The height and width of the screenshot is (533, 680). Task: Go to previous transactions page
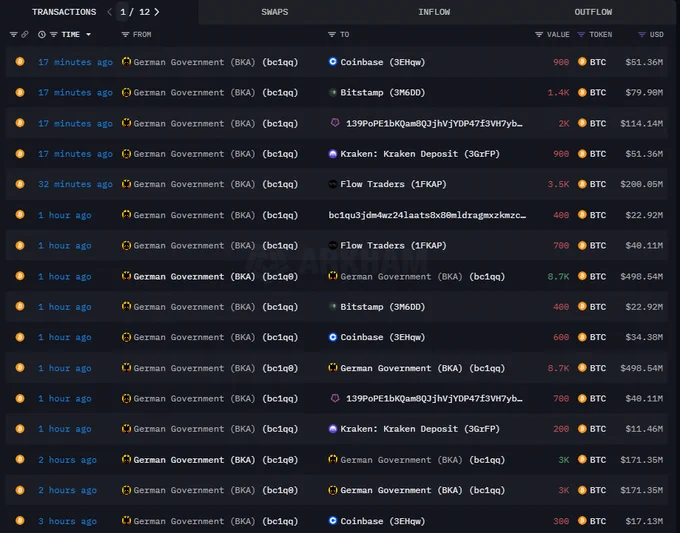pos(109,12)
